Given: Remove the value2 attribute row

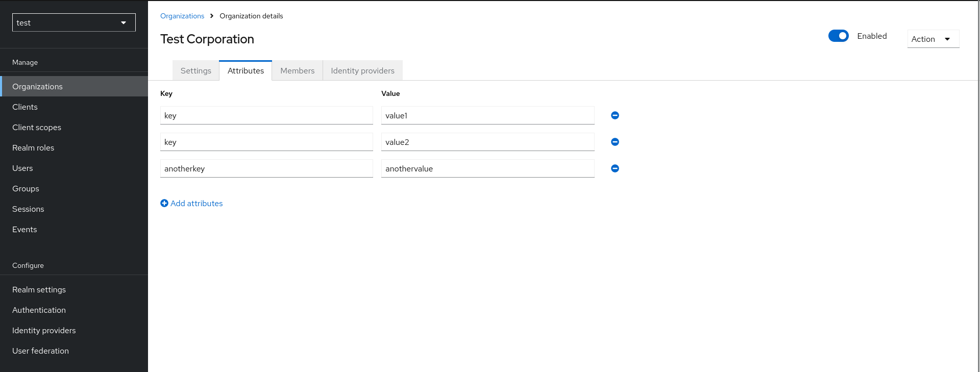Looking at the screenshot, I should [x=615, y=142].
